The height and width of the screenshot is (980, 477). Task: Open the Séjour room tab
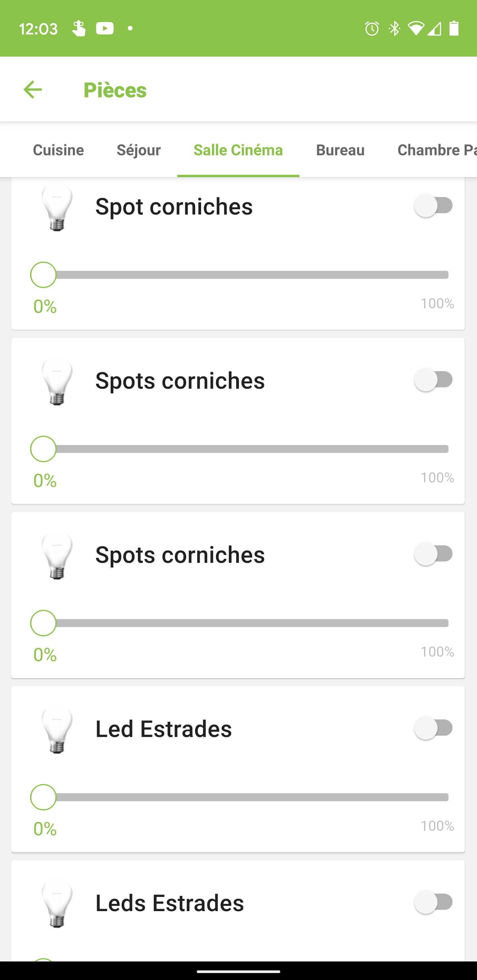pos(138,150)
